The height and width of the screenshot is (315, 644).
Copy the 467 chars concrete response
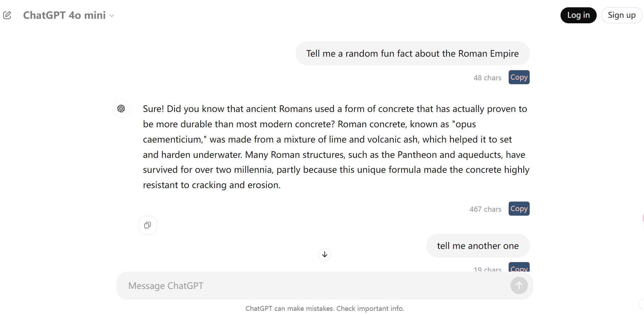(x=519, y=209)
